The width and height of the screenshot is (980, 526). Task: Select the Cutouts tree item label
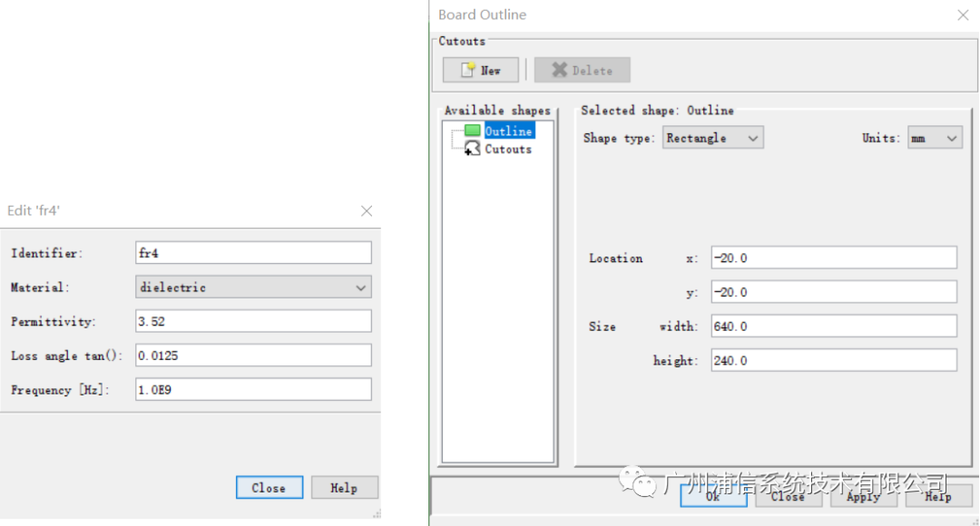point(508,149)
